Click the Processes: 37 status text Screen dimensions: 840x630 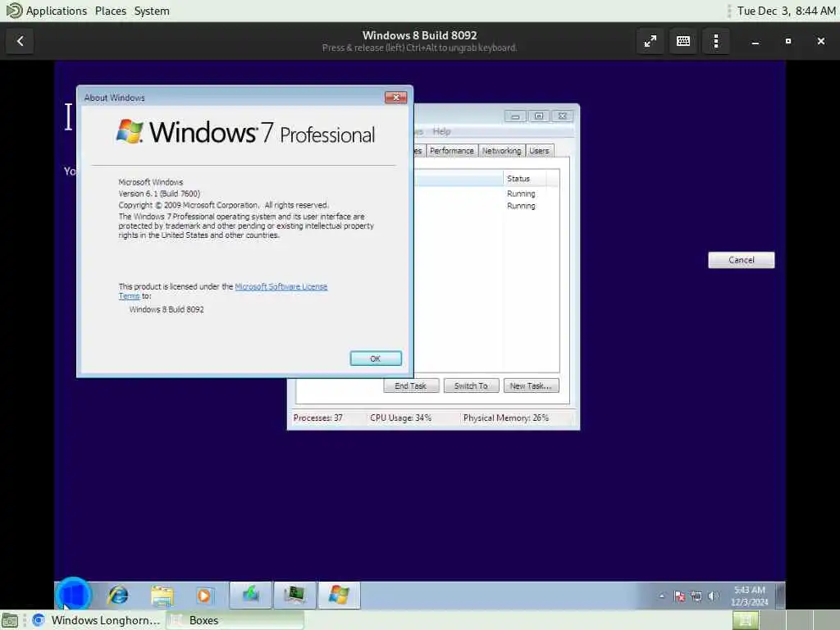coord(317,418)
